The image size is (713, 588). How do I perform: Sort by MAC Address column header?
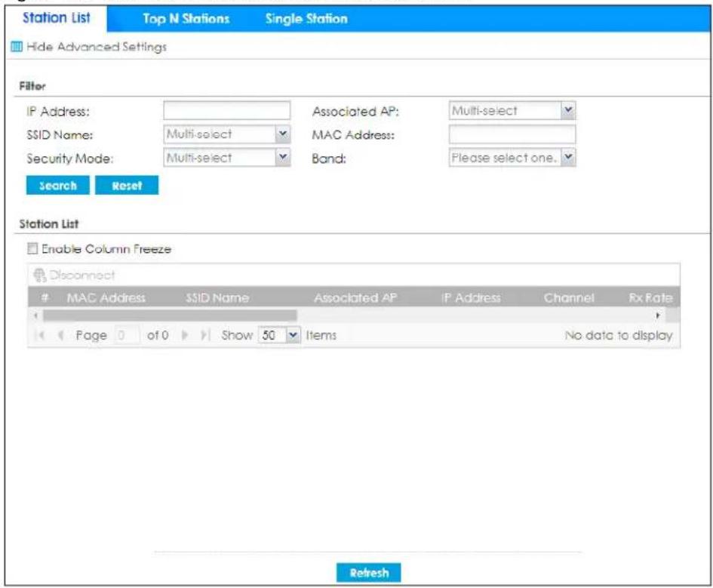[106, 298]
